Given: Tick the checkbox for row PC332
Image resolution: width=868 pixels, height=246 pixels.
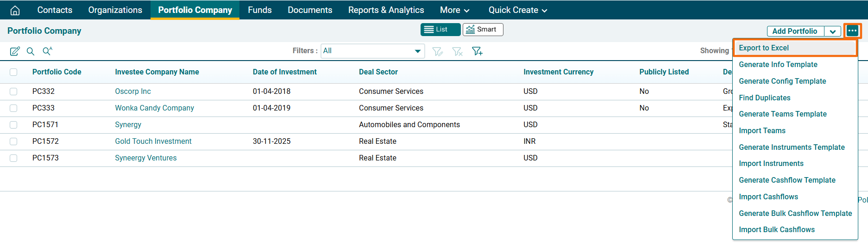Looking at the screenshot, I should [13, 92].
